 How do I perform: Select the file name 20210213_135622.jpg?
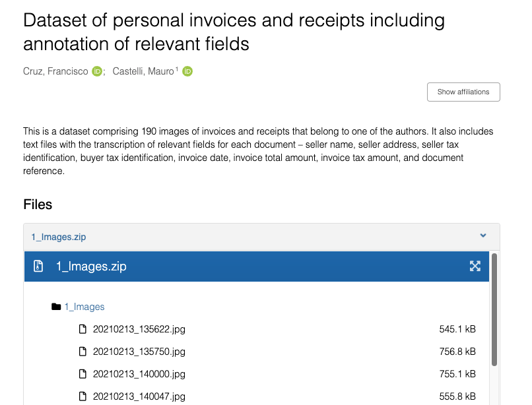[139, 329]
